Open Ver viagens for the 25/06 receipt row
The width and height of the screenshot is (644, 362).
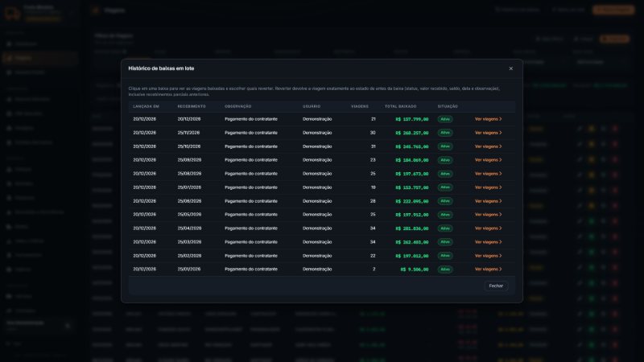coord(489,201)
